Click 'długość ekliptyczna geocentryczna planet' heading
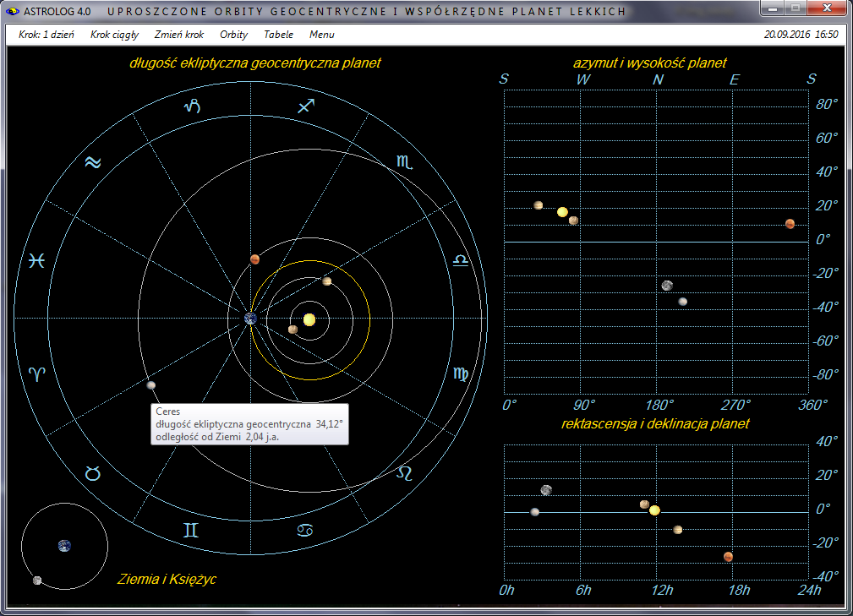The image size is (853, 616). [255, 63]
